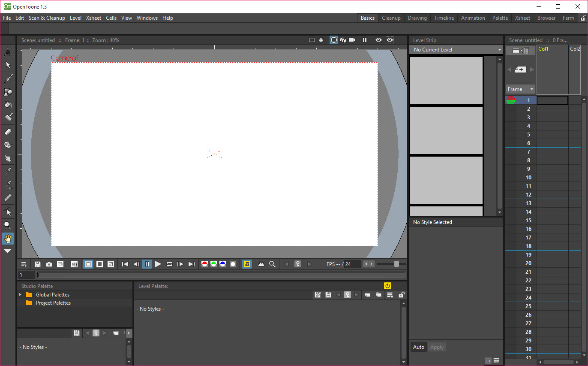Select the Brush tool in the toolbox
588x366 pixels.
point(8,79)
